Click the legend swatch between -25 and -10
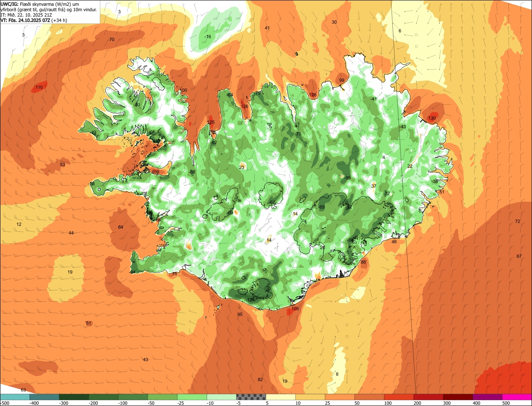Screen dimensions: 532x406 click(x=192, y=397)
